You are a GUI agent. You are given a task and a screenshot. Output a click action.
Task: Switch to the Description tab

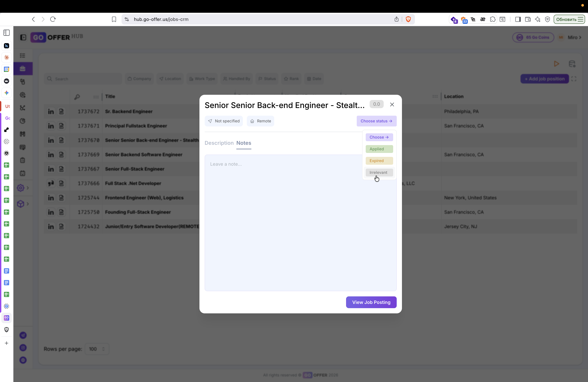tap(219, 143)
